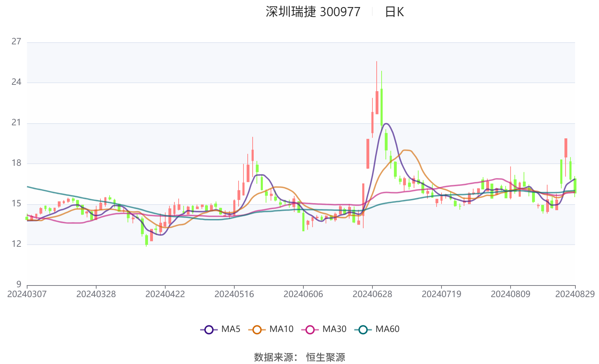Click x-axis date label 20240307
Viewport: 599px width, 364px height.
point(27,294)
